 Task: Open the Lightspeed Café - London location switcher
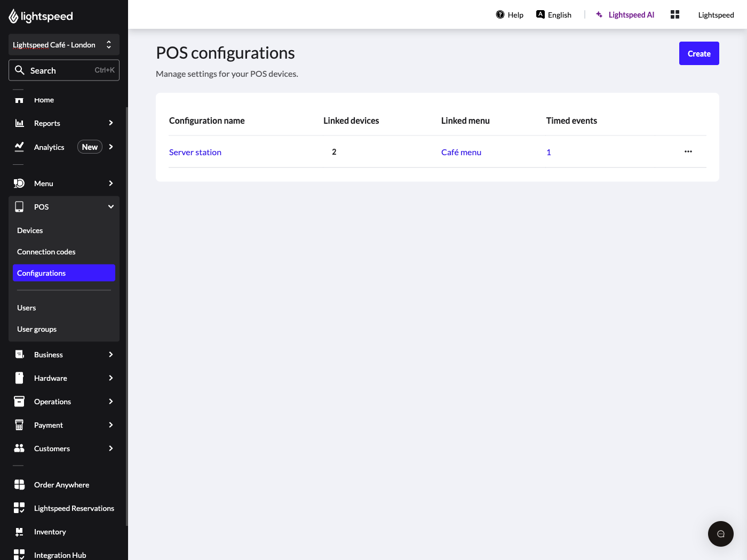point(63,45)
